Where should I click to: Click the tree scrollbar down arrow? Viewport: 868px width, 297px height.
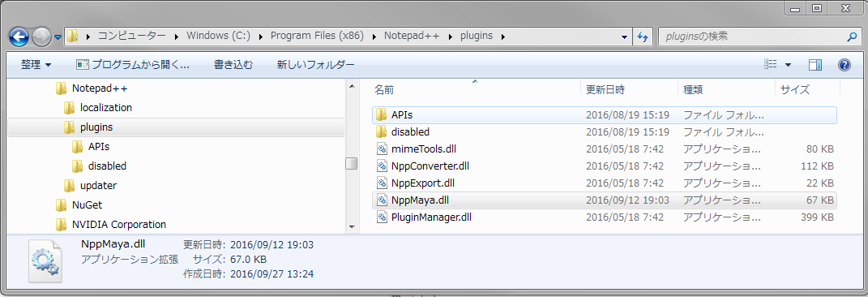click(351, 226)
